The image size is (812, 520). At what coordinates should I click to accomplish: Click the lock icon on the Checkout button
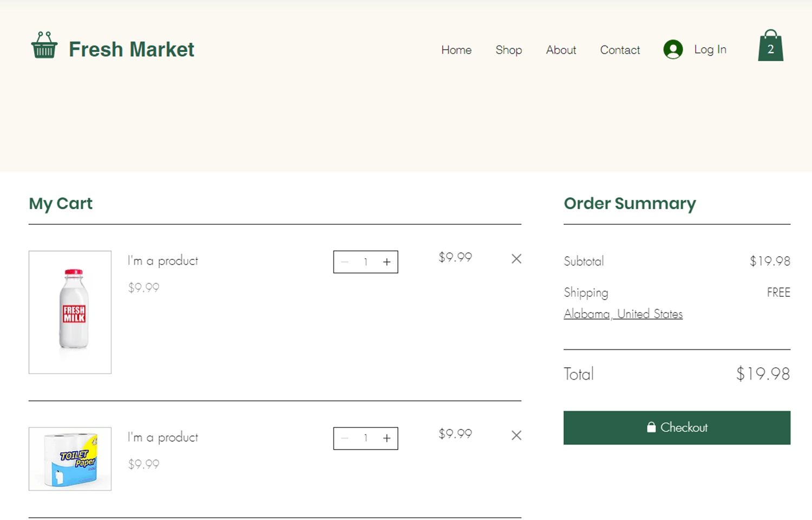pos(651,427)
